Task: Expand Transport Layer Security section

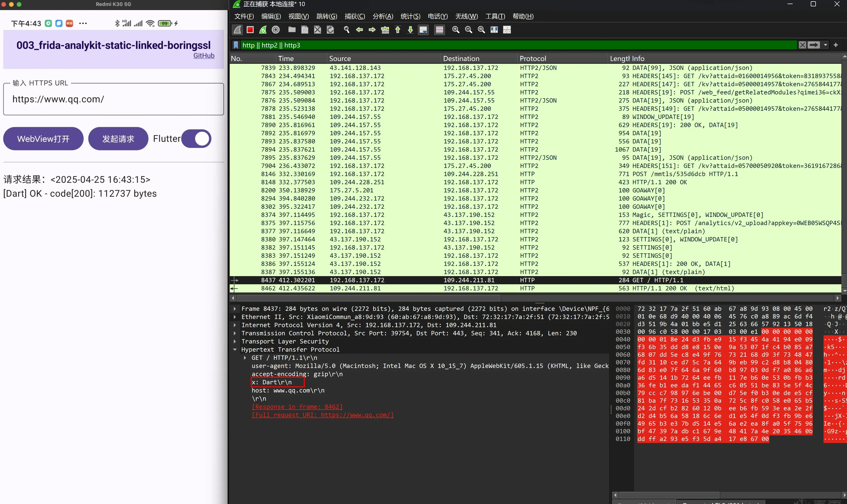Action: pyautogui.click(x=235, y=341)
